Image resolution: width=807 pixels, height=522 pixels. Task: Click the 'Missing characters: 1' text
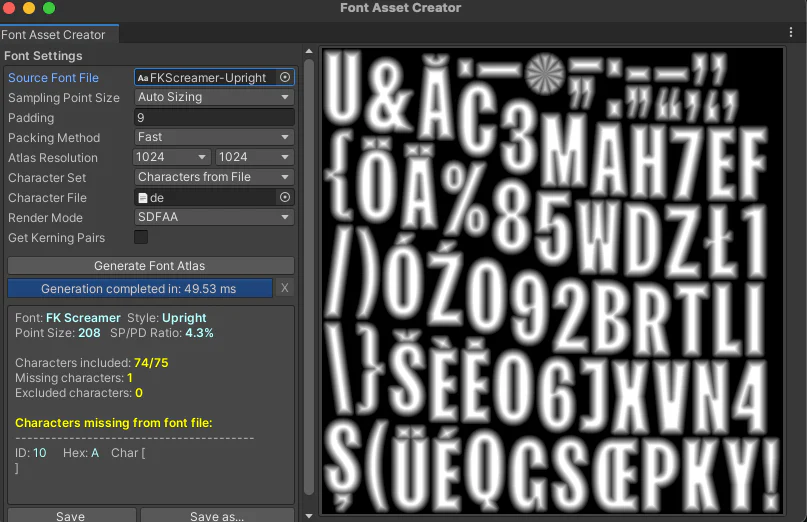(x=74, y=377)
